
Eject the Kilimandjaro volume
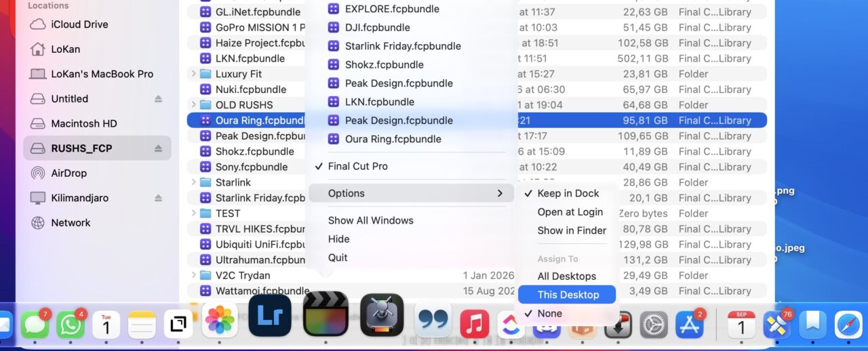point(158,198)
